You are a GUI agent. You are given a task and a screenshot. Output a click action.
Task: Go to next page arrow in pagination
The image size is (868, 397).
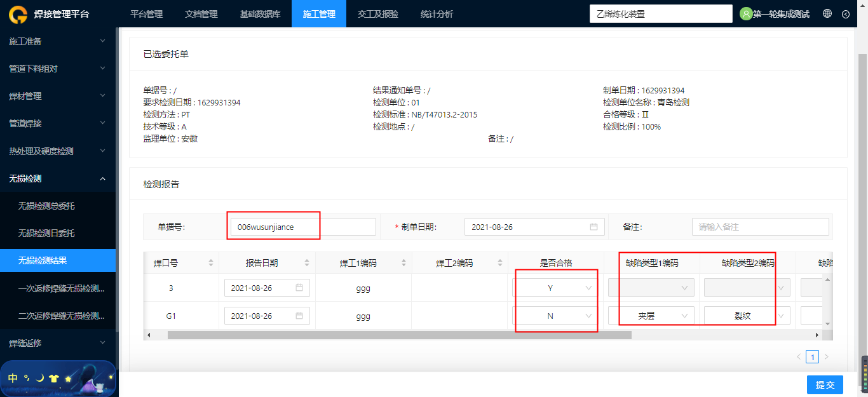pos(826,357)
